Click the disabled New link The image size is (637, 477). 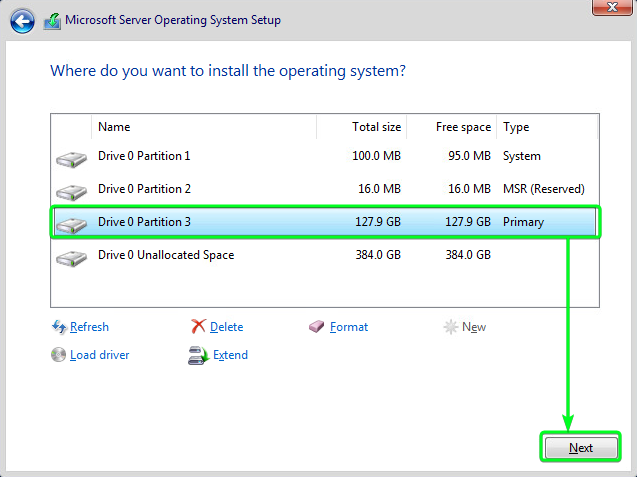point(474,327)
